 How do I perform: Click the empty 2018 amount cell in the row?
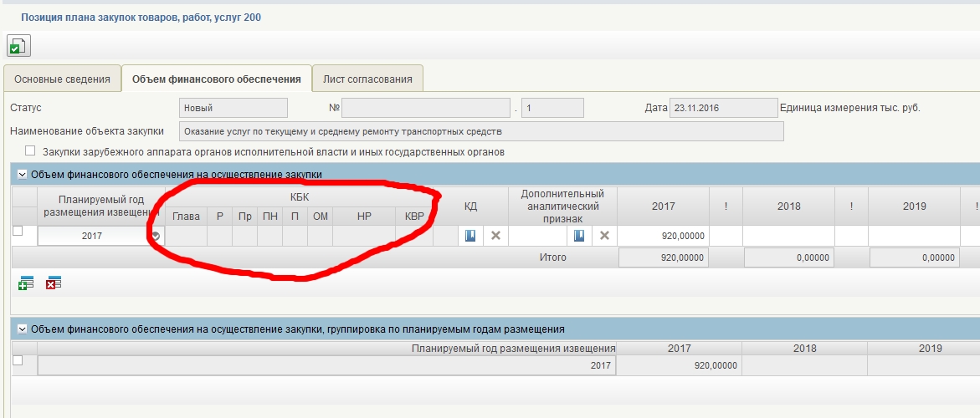click(x=788, y=237)
